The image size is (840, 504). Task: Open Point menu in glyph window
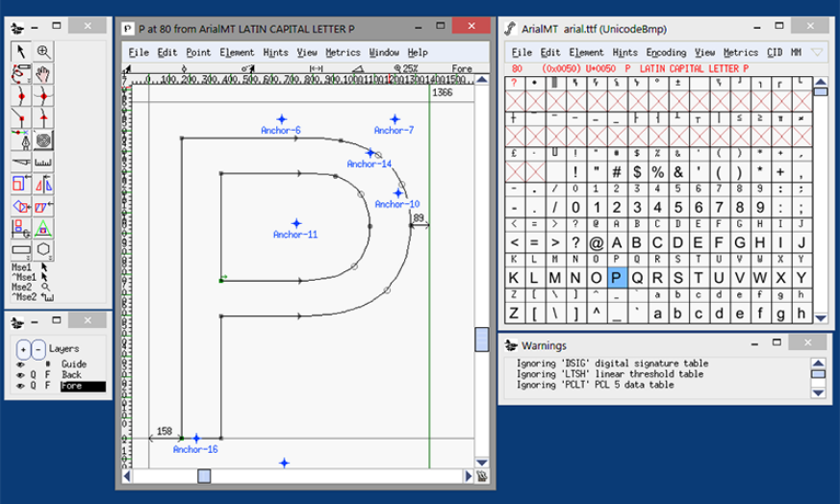[x=198, y=53]
